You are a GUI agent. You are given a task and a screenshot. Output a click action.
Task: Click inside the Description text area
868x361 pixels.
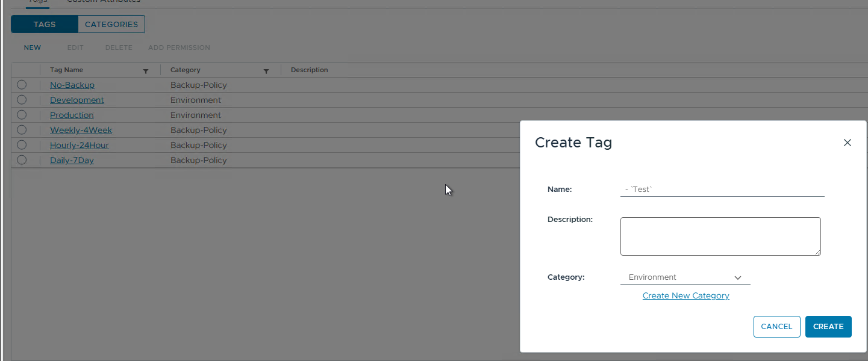click(720, 236)
